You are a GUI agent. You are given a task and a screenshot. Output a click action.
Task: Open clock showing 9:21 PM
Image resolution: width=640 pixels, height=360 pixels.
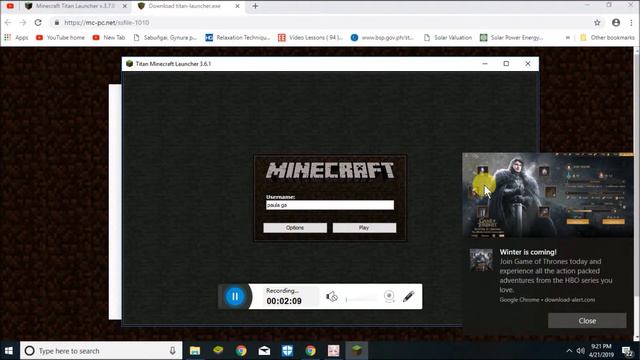click(x=602, y=351)
